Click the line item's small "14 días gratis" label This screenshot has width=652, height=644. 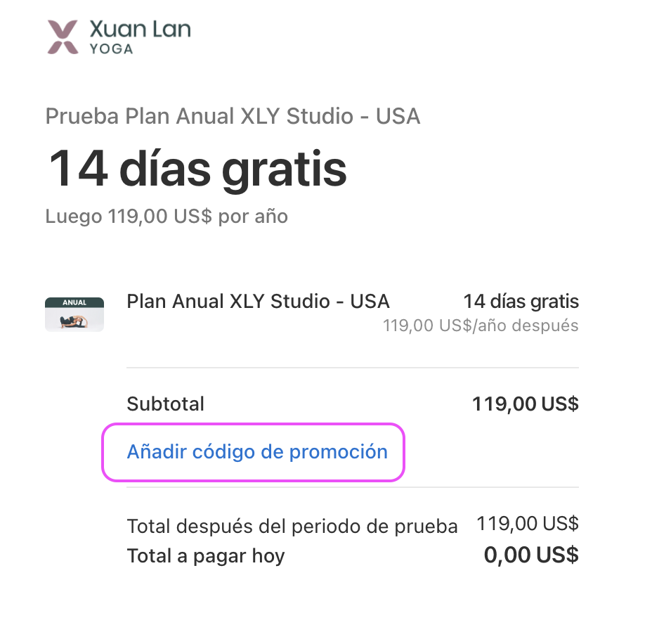[521, 302]
